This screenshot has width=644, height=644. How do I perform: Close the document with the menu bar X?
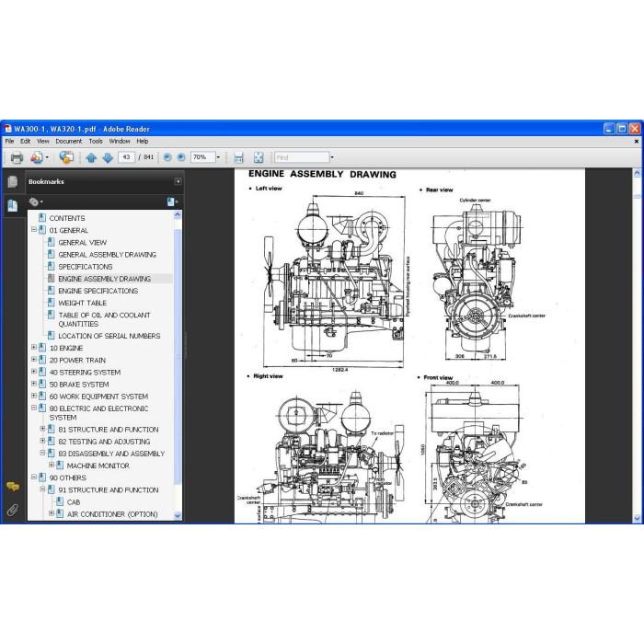637,142
